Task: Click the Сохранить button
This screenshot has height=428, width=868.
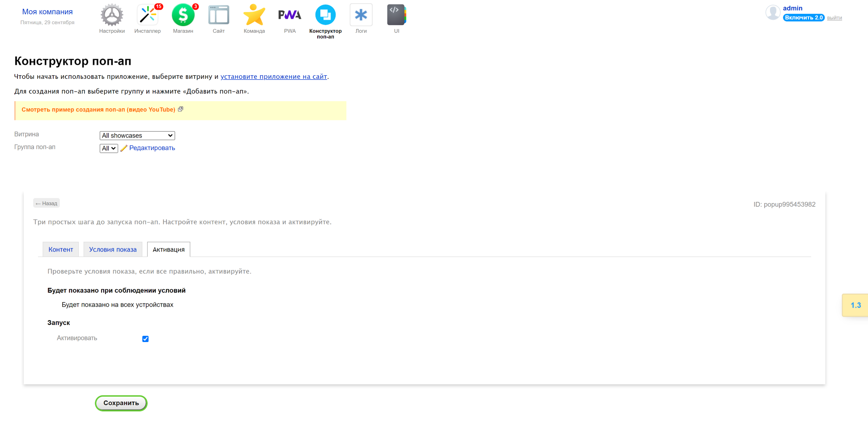Action: pyautogui.click(x=121, y=403)
